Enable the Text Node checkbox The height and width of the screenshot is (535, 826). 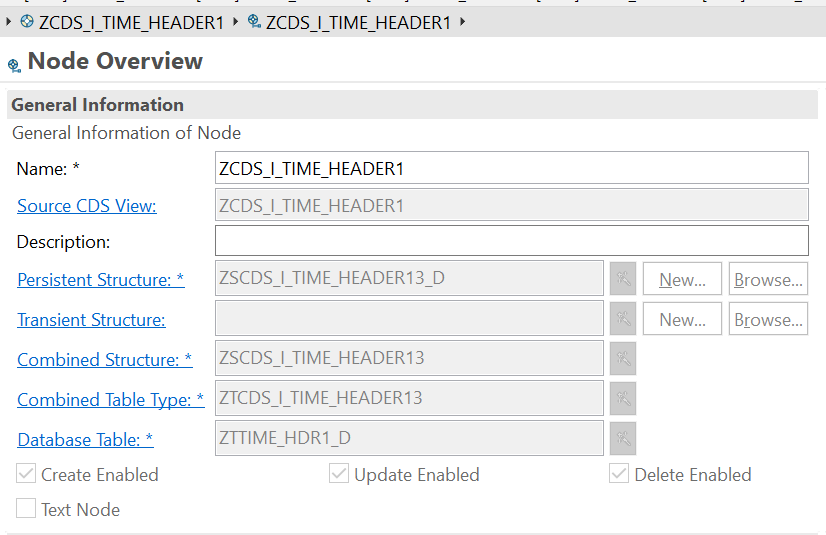pos(26,508)
